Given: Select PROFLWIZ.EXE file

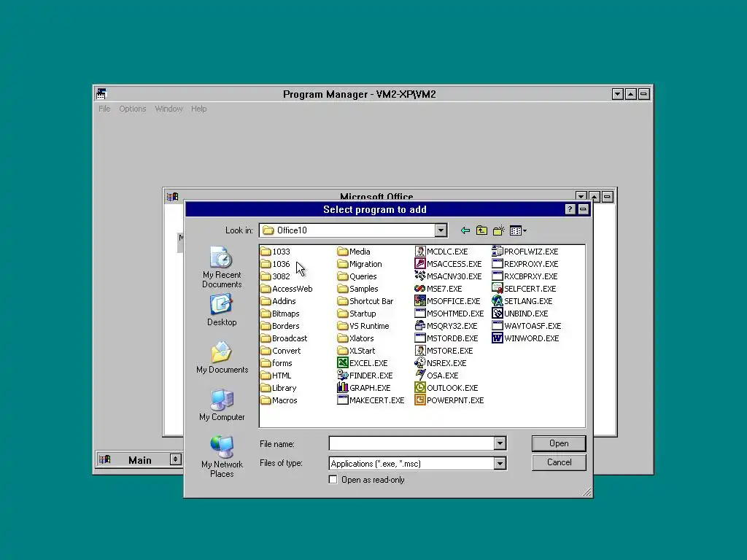Looking at the screenshot, I should point(525,252).
